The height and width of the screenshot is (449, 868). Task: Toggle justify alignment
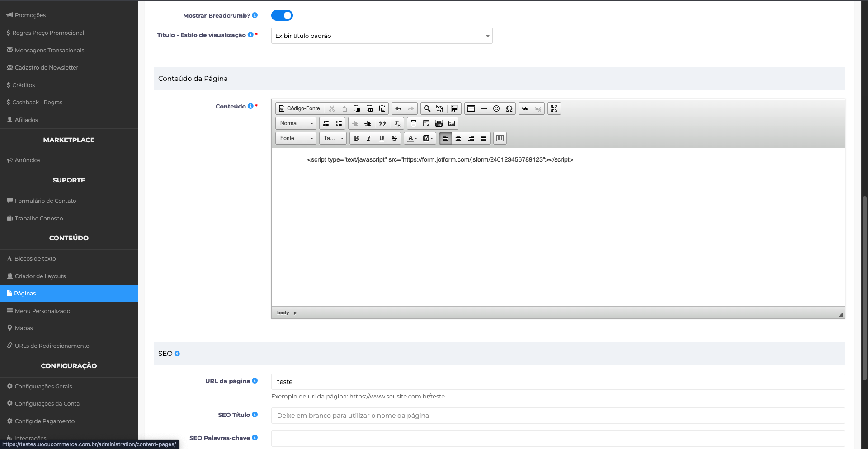point(484,138)
